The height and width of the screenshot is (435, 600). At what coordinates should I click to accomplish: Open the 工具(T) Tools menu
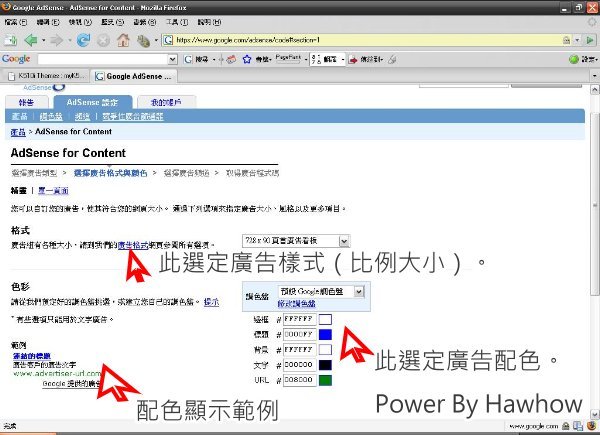pos(177,22)
